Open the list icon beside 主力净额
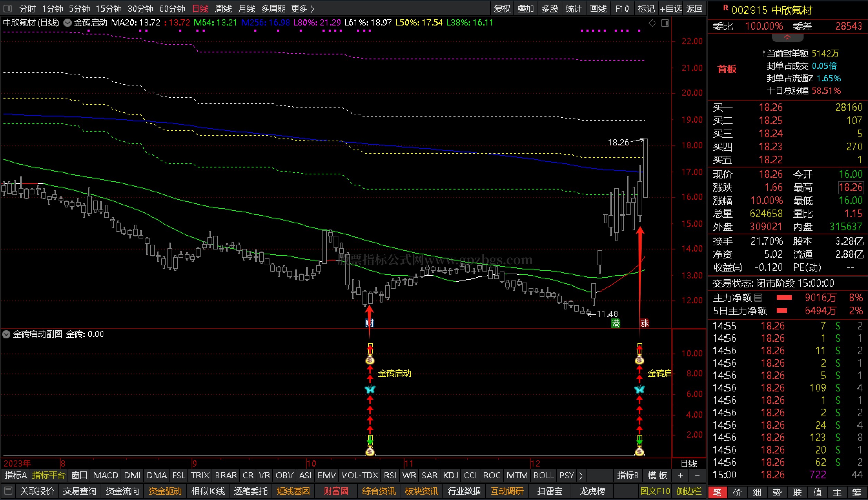Viewport: 868px width, 500px height. pyautogui.click(x=758, y=297)
